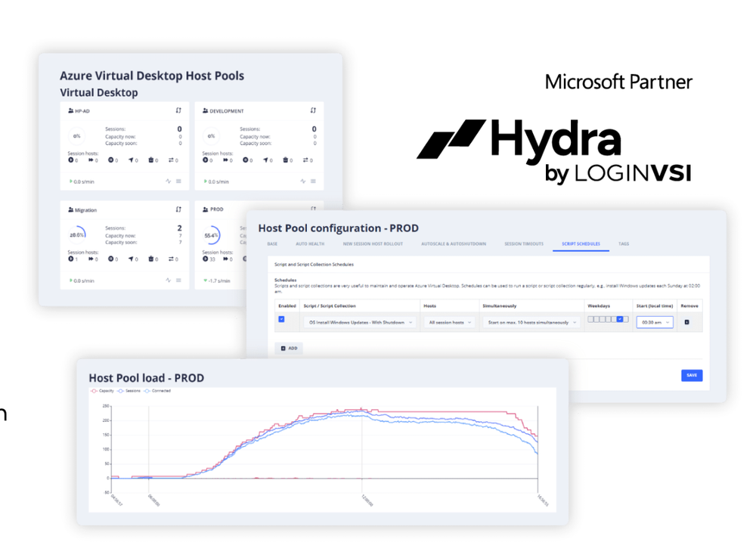756x558 pixels.
Task: Open the hamburger menu on Migration card
Action: (x=178, y=281)
